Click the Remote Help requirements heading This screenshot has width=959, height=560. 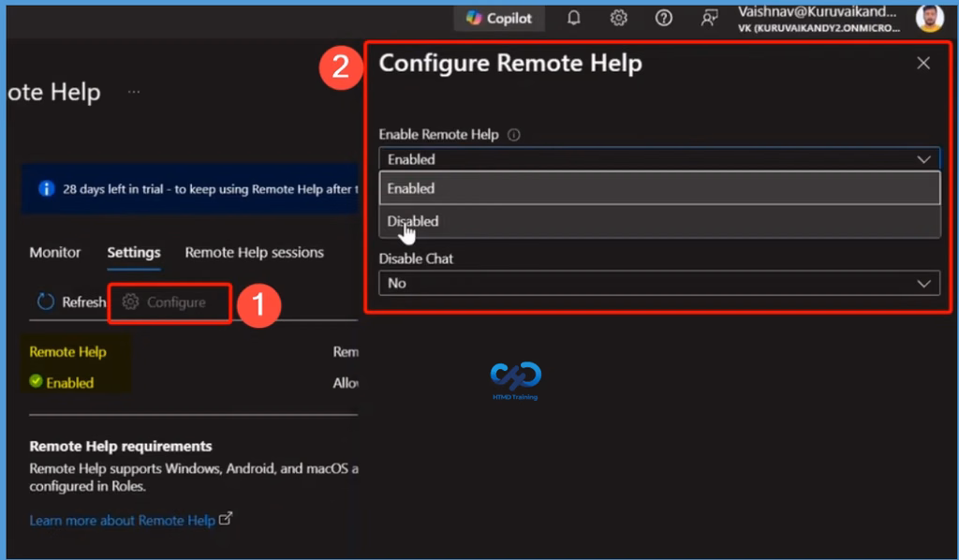[121, 447]
